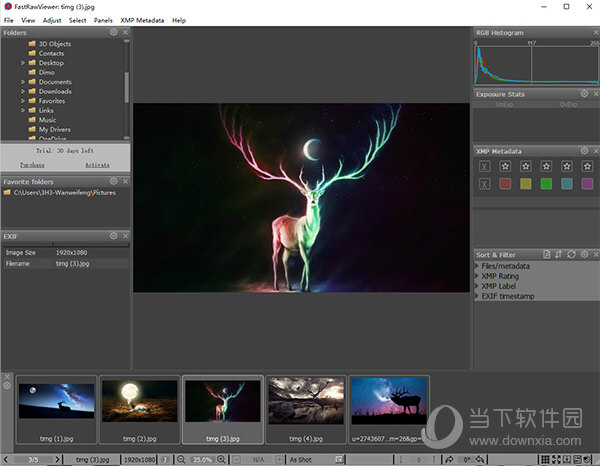Zoom in with the magnifier plus

(x=221, y=459)
